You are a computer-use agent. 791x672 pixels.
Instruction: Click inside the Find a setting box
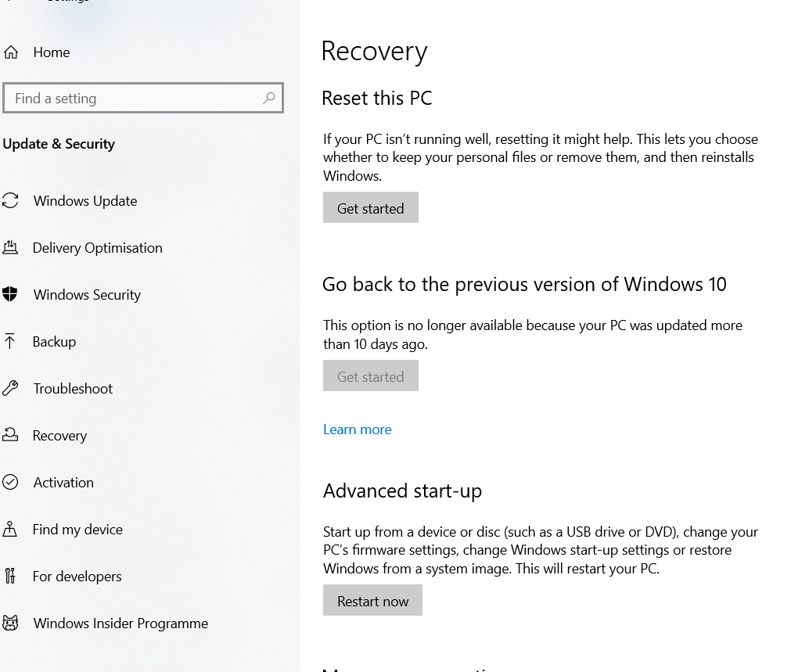tap(143, 98)
